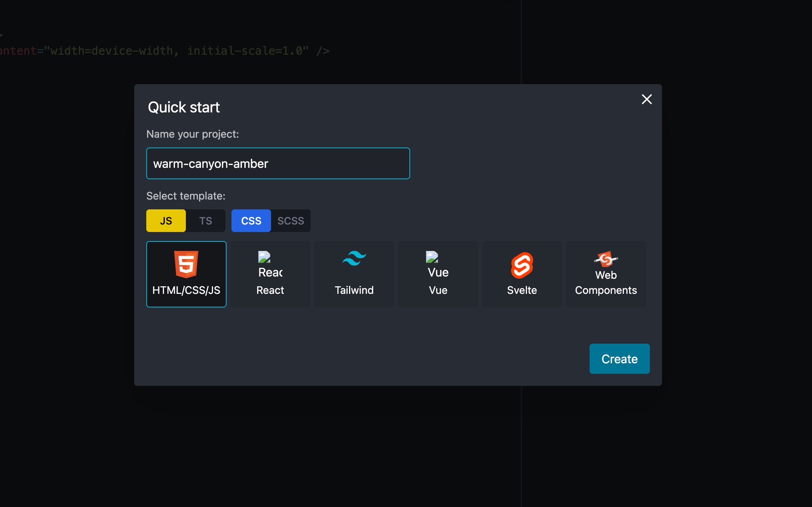Enable the JS language toggle
The width and height of the screenshot is (812, 507).
[x=166, y=221]
